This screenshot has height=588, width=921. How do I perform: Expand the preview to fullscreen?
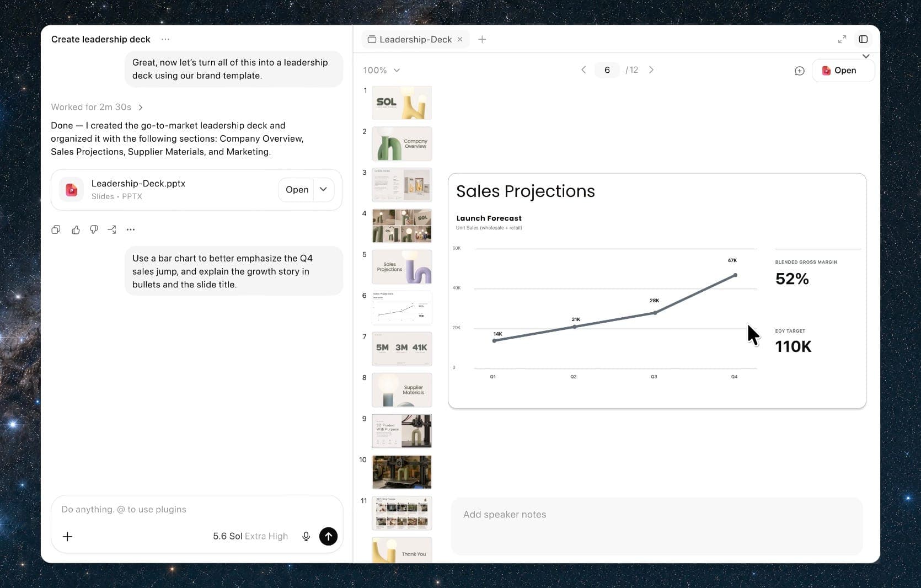(842, 39)
